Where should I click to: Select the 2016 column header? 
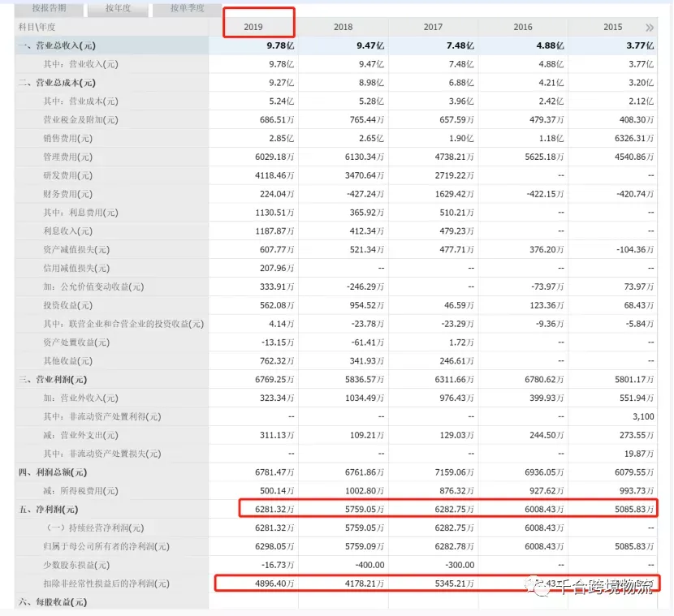[x=523, y=27]
